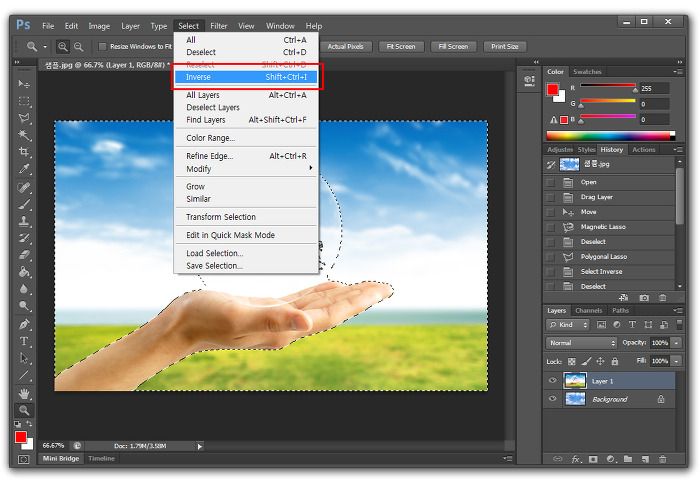Select the Horizontal Type tool
Viewport: 700px width, 480px height.
pyautogui.click(x=24, y=342)
